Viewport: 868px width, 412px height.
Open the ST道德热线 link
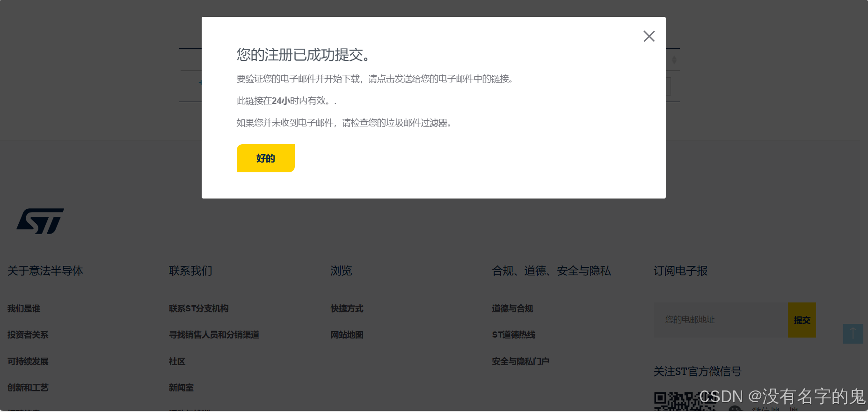click(514, 335)
